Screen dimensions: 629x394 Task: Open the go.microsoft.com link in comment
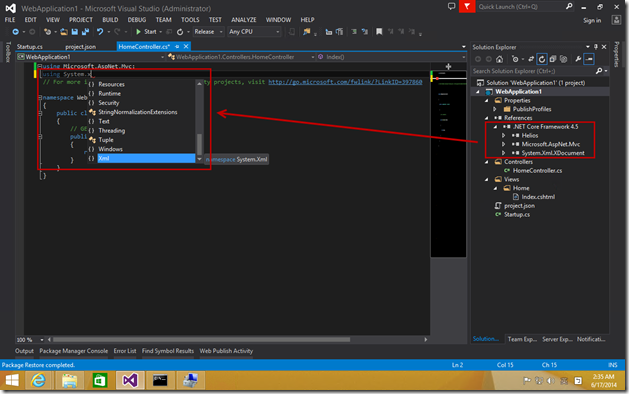click(345, 82)
